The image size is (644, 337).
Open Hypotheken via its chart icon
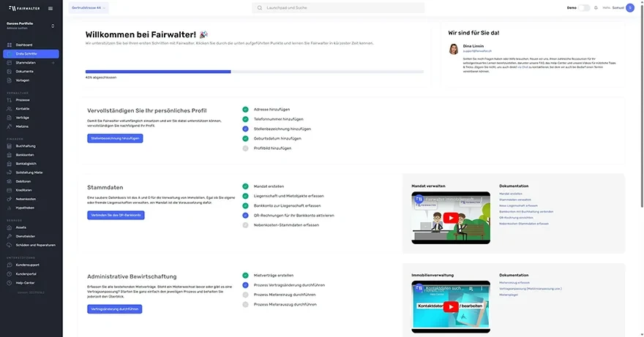pos(10,208)
